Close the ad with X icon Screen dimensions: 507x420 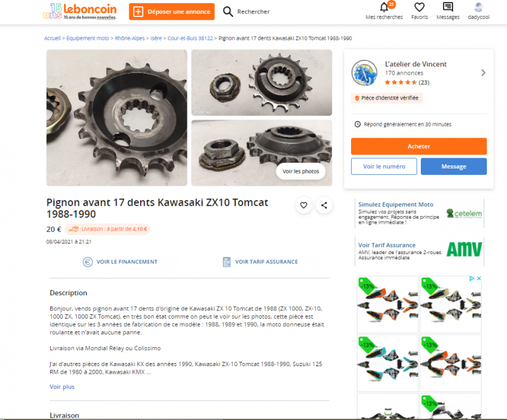pos(479,278)
